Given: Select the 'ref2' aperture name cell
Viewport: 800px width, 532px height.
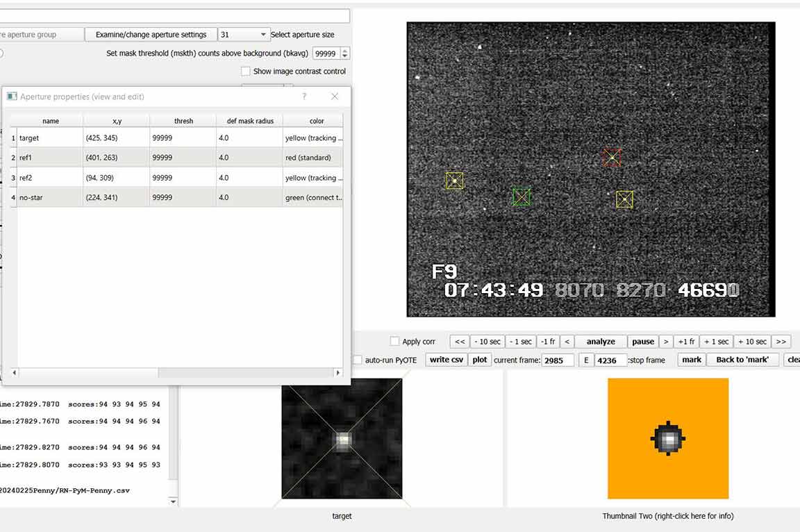Looking at the screenshot, I should pos(50,178).
